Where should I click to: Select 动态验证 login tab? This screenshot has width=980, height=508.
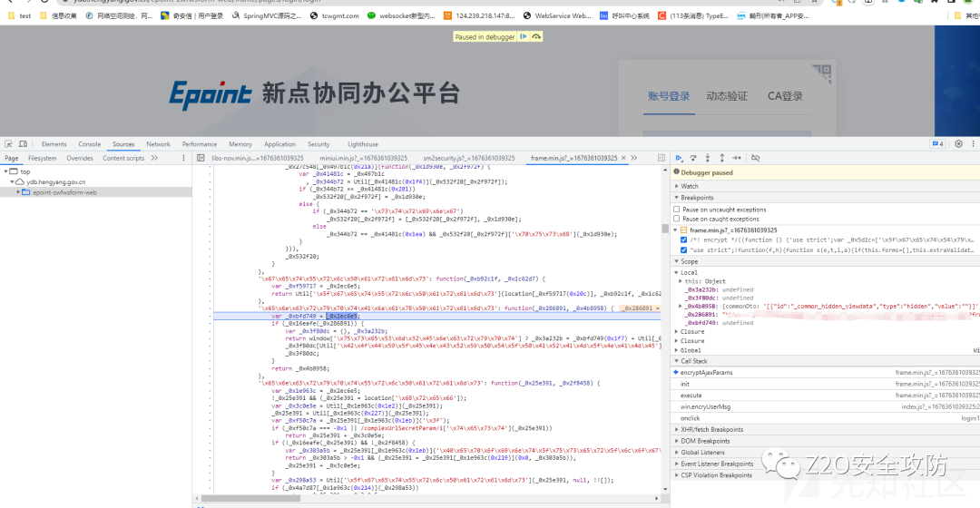tap(727, 96)
